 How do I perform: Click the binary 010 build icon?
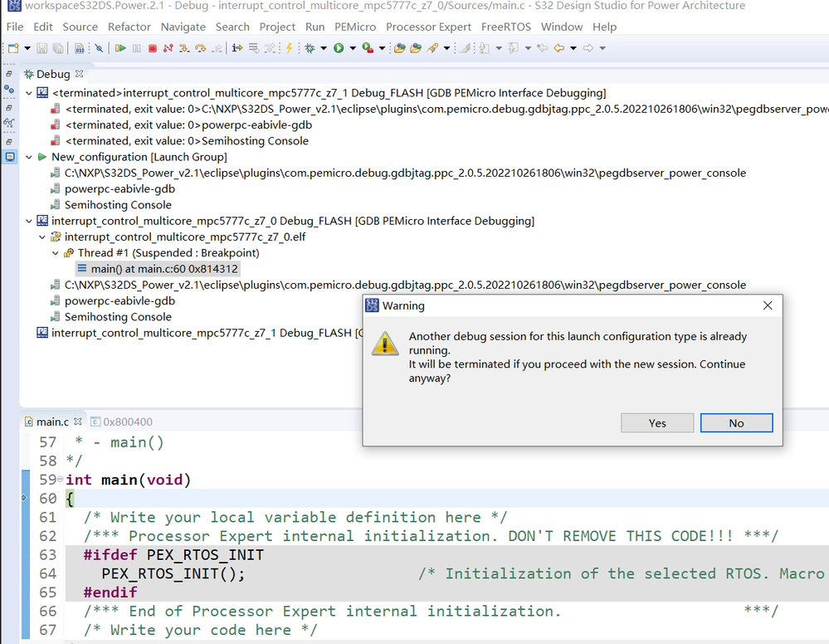(x=80, y=48)
